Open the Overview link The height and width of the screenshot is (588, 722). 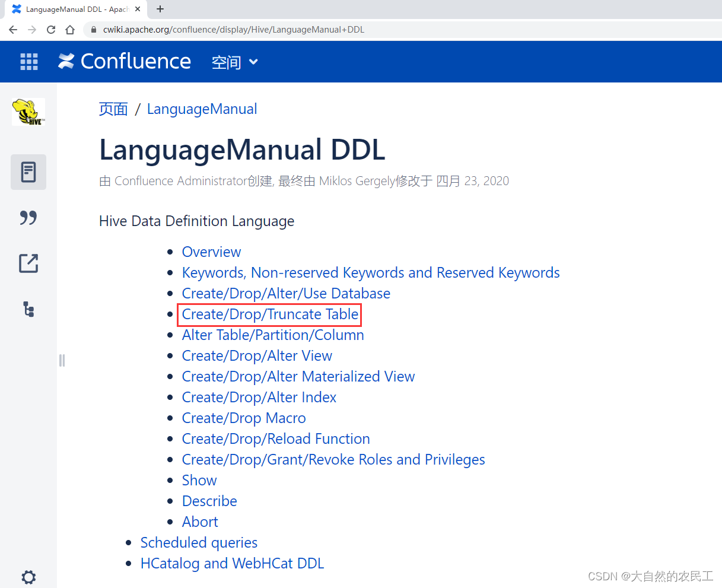[211, 252]
